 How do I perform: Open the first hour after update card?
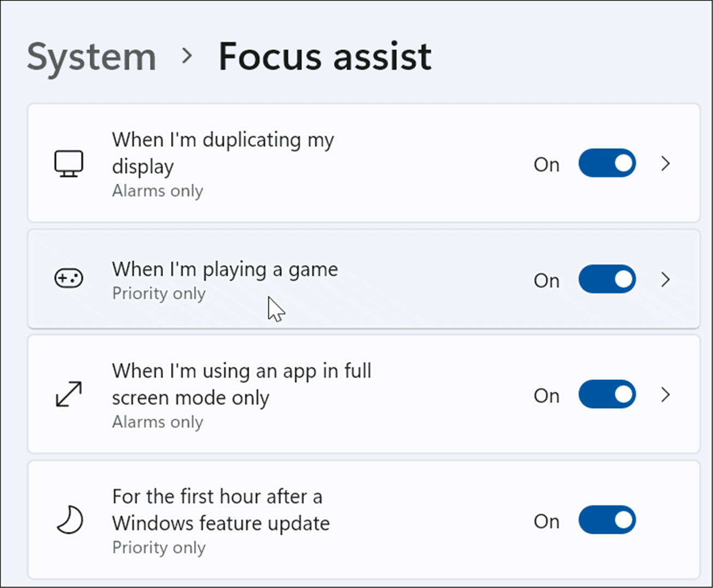328,520
